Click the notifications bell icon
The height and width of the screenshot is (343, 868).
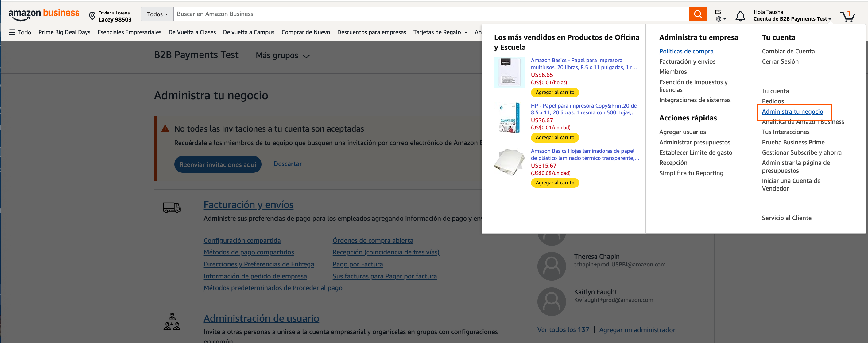pyautogui.click(x=740, y=15)
